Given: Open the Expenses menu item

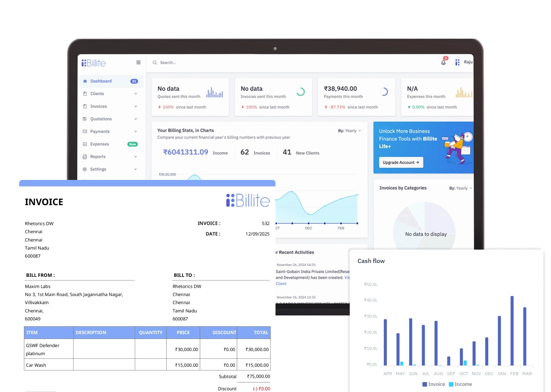Looking at the screenshot, I should click(99, 144).
